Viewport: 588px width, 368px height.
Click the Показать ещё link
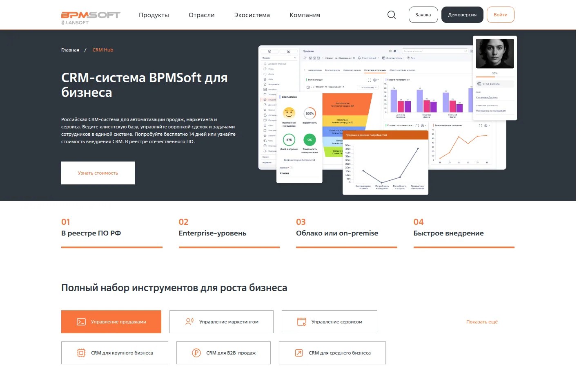click(x=482, y=322)
